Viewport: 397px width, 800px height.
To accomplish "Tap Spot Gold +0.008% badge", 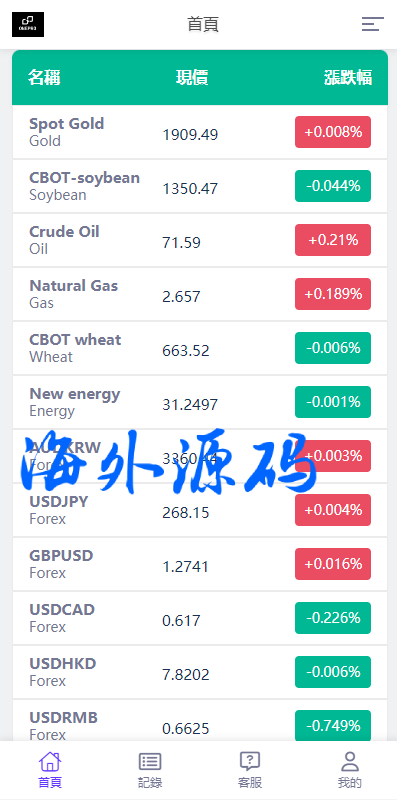I will tap(333, 132).
